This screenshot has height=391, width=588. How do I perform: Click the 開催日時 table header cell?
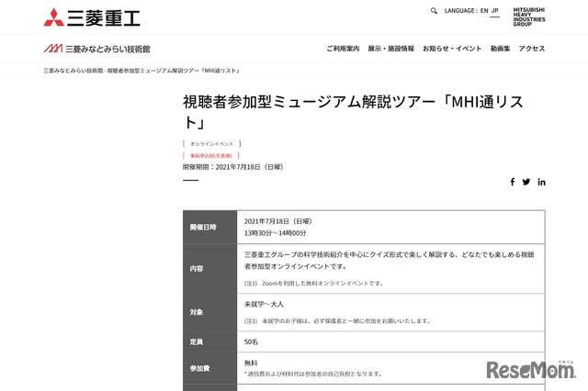click(210, 228)
